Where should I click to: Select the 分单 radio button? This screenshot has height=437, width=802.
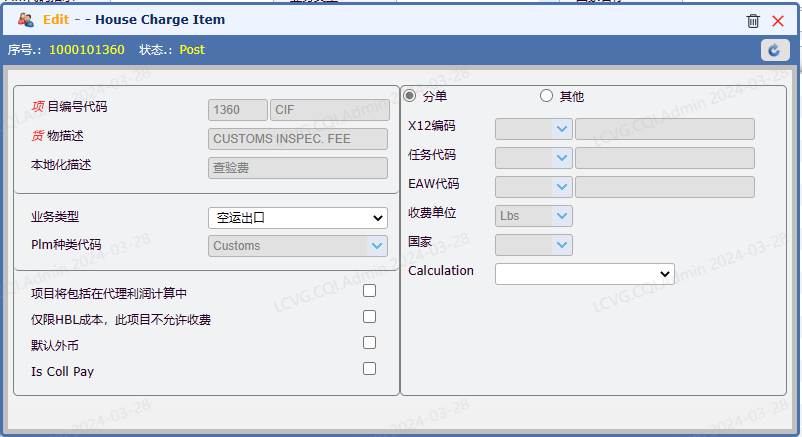click(x=410, y=96)
